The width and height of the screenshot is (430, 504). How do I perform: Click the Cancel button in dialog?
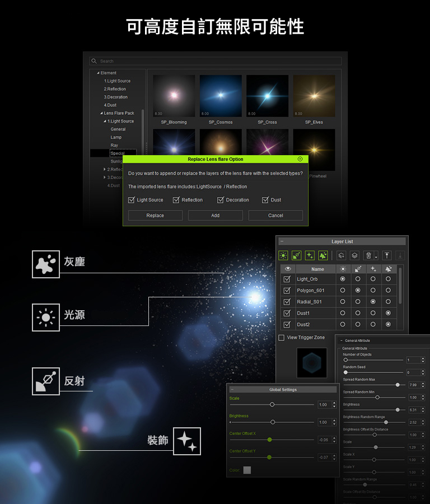(x=275, y=216)
